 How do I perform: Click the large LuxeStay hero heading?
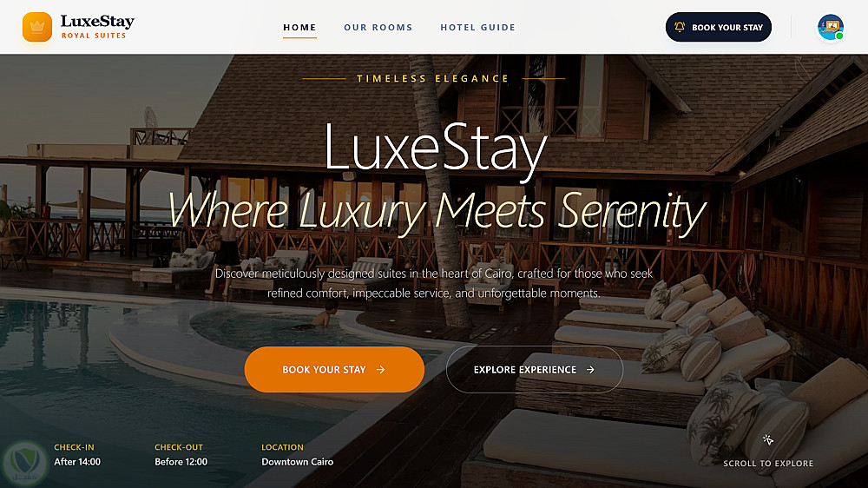click(x=435, y=148)
